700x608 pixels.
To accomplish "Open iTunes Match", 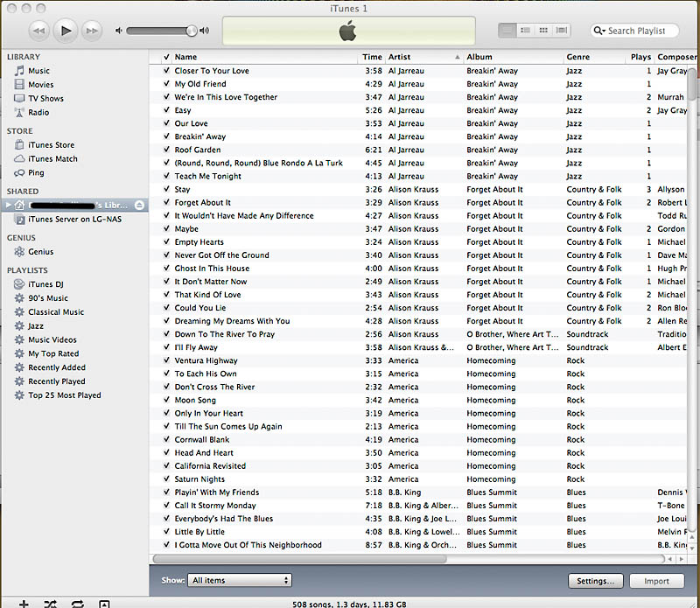I will (x=52, y=158).
